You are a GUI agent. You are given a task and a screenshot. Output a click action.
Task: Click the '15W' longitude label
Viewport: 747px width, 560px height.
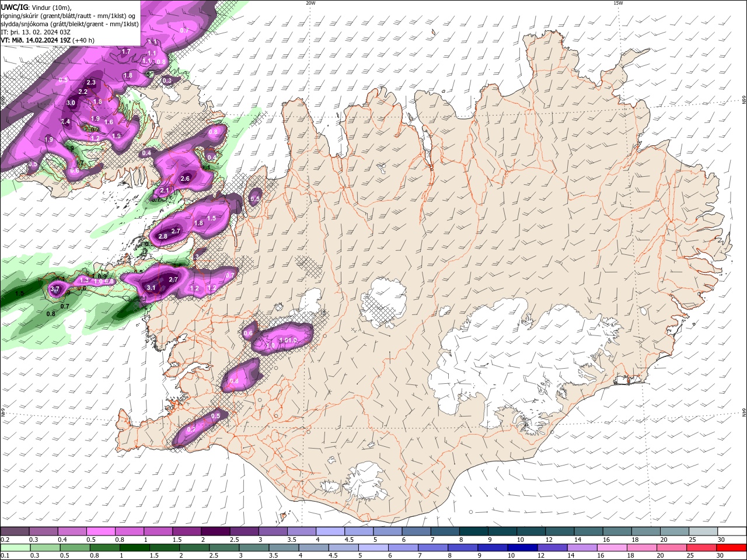point(618,3)
